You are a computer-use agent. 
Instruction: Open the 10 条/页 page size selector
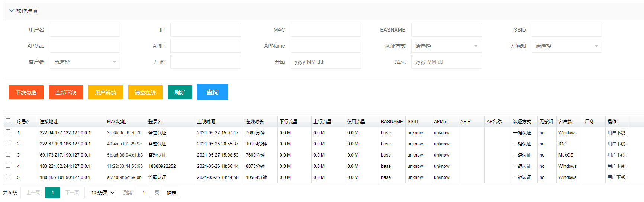click(102, 193)
